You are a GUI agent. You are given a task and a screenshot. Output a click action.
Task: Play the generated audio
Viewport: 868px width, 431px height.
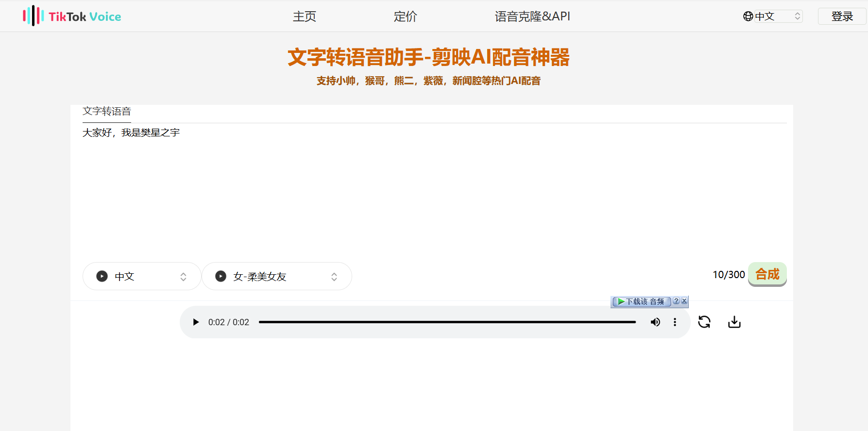coord(196,322)
